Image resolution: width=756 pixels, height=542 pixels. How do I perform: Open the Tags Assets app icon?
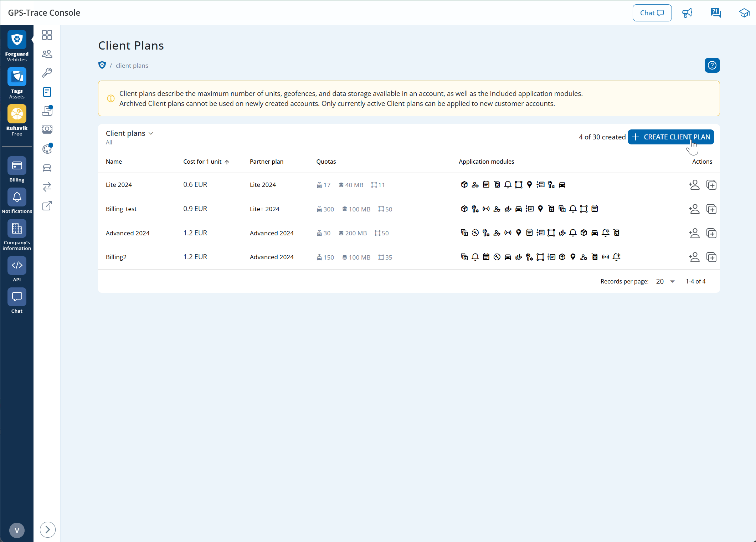coord(17,77)
